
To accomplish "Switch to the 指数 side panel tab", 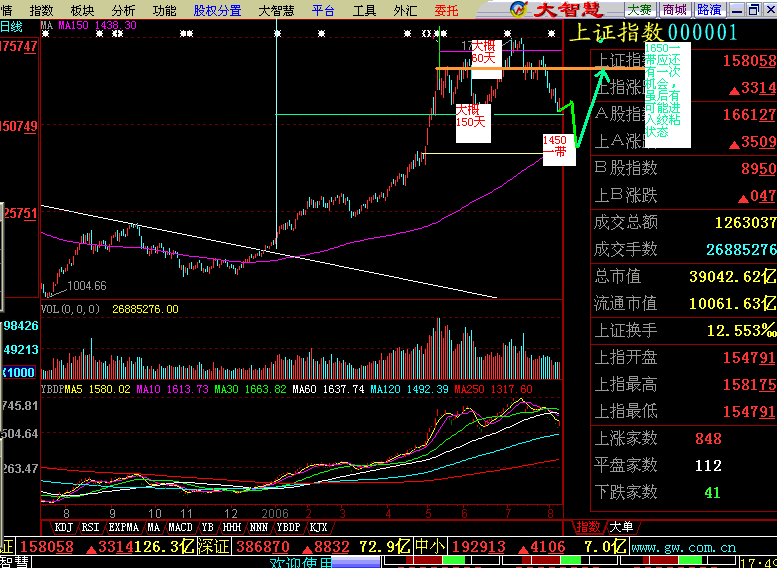I will coord(588,527).
